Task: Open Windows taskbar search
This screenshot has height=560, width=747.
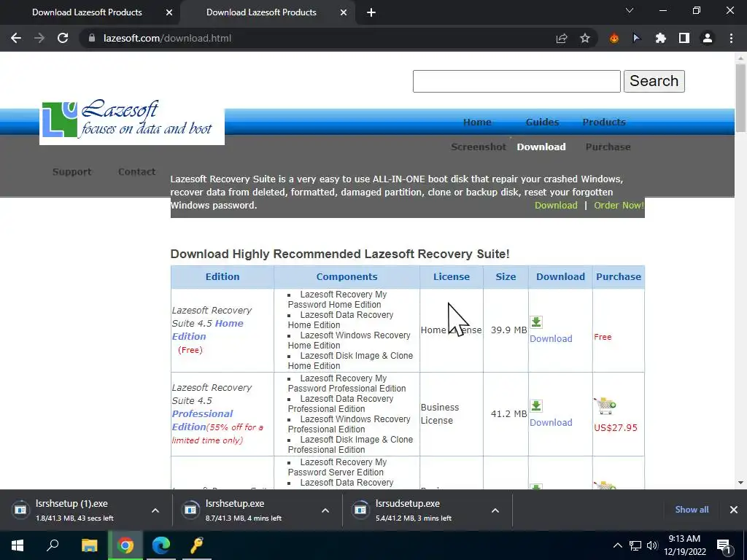Action: [x=53, y=545]
